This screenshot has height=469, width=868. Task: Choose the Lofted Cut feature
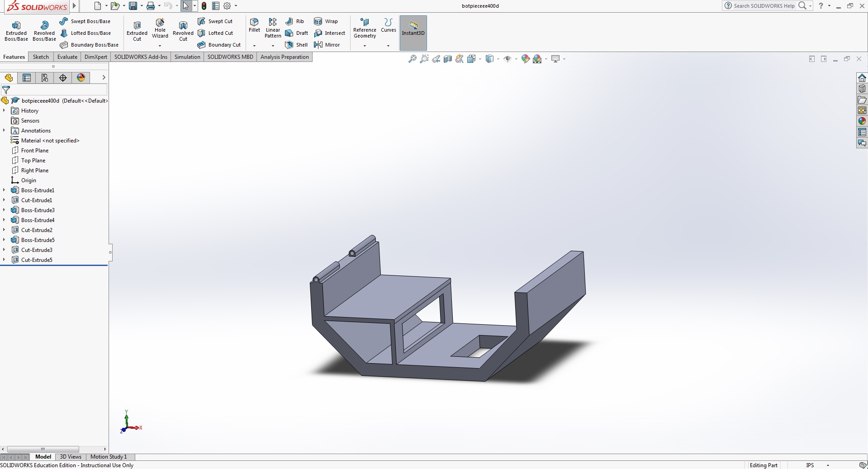point(215,33)
